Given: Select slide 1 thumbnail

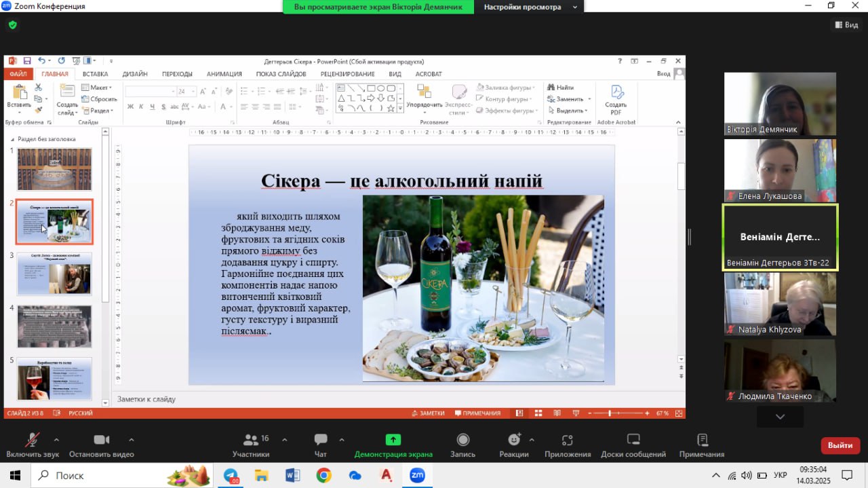Looking at the screenshot, I should (54, 169).
